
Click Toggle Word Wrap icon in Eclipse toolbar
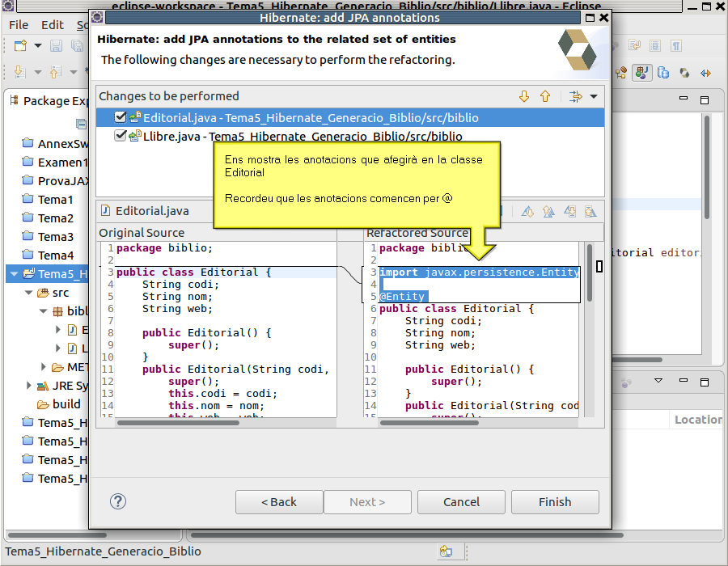point(634,45)
